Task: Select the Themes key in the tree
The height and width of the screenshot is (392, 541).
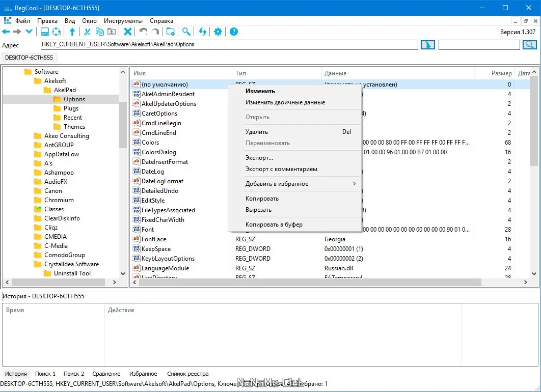Action: click(x=74, y=127)
